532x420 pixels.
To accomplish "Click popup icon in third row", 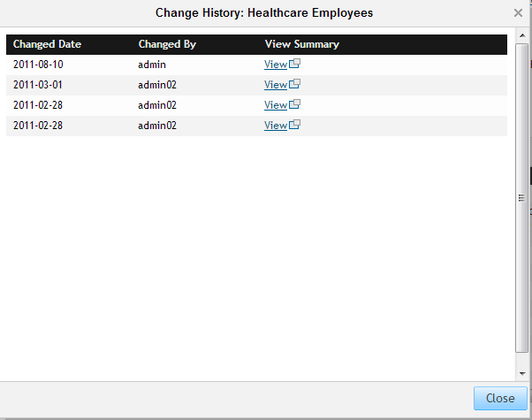I will tap(294, 104).
